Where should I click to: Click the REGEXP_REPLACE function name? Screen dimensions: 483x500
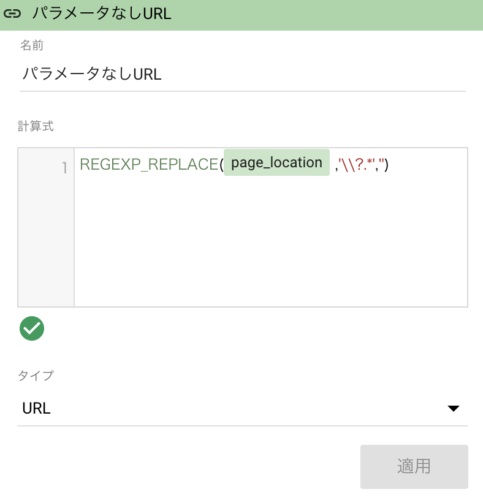click(x=149, y=164)
